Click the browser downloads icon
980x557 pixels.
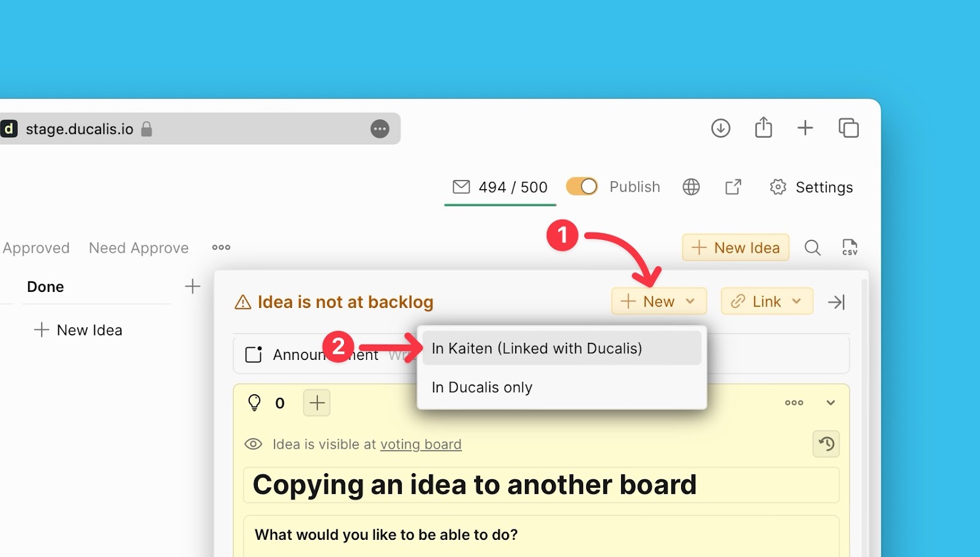[720, 129]
